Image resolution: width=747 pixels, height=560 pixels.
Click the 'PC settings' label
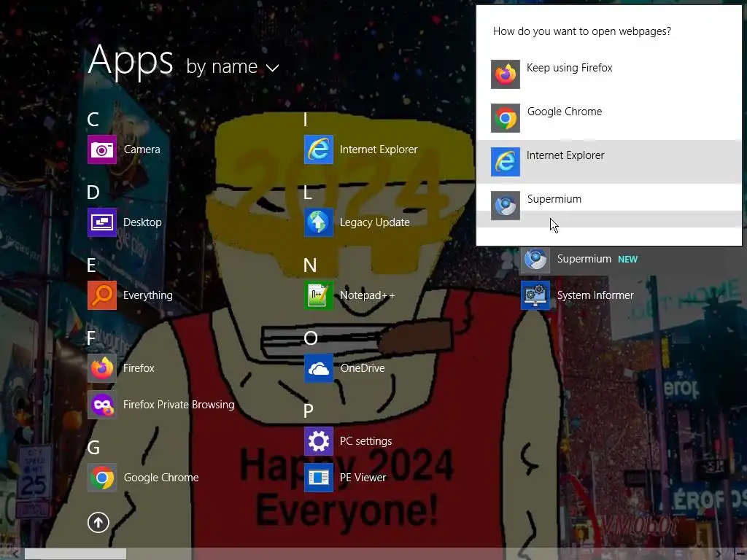(x=366, y=441)
